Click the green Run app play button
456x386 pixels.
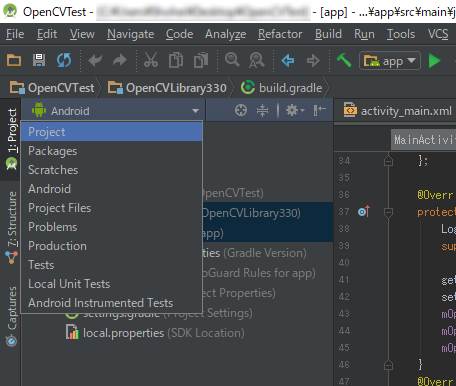[434, 61]
